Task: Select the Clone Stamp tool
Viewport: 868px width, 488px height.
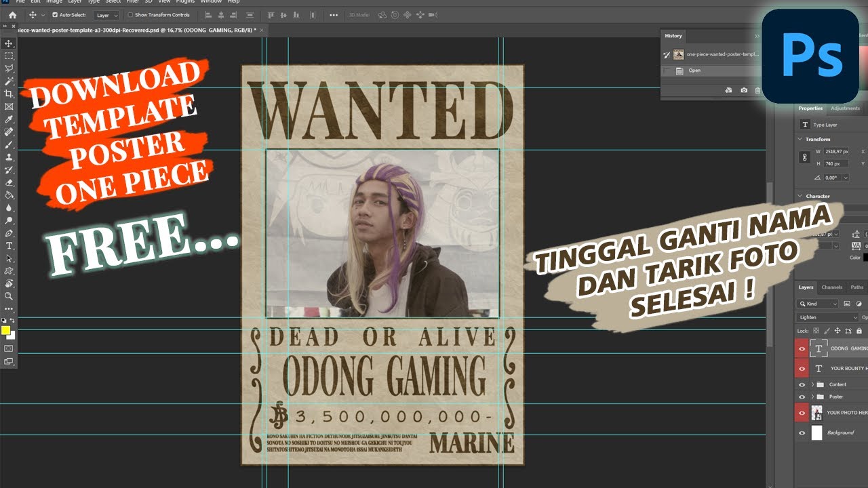Action: pyautogui.click(x=9, y=157)
